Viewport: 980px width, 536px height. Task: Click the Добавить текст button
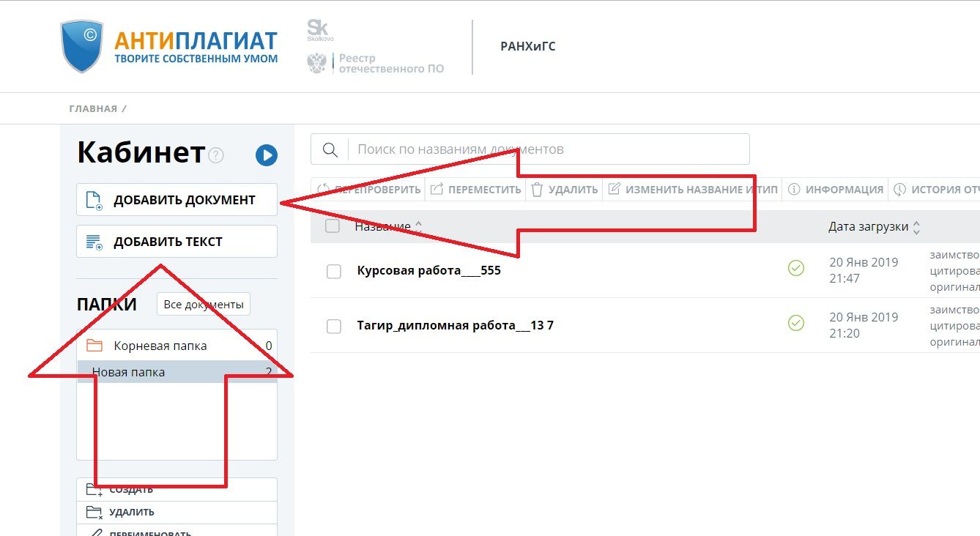(177, 242)
